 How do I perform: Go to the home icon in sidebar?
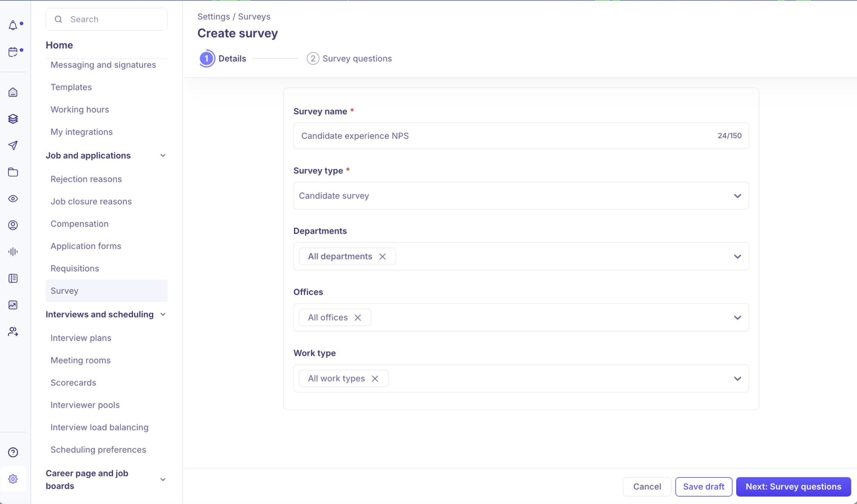[x=13, y=92]
